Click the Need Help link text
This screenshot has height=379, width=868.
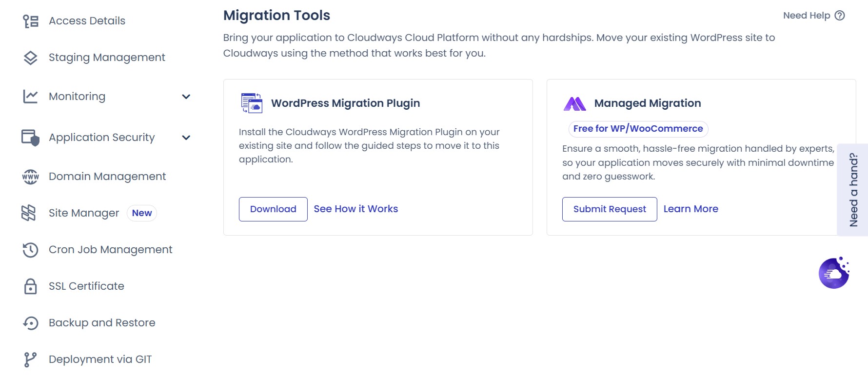click(x=807, y=16)
